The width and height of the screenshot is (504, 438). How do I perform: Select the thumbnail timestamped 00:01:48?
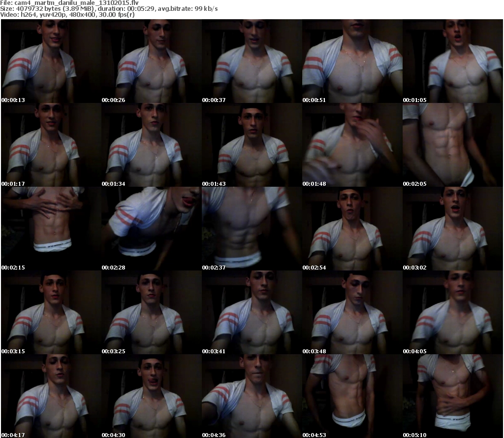352,145
